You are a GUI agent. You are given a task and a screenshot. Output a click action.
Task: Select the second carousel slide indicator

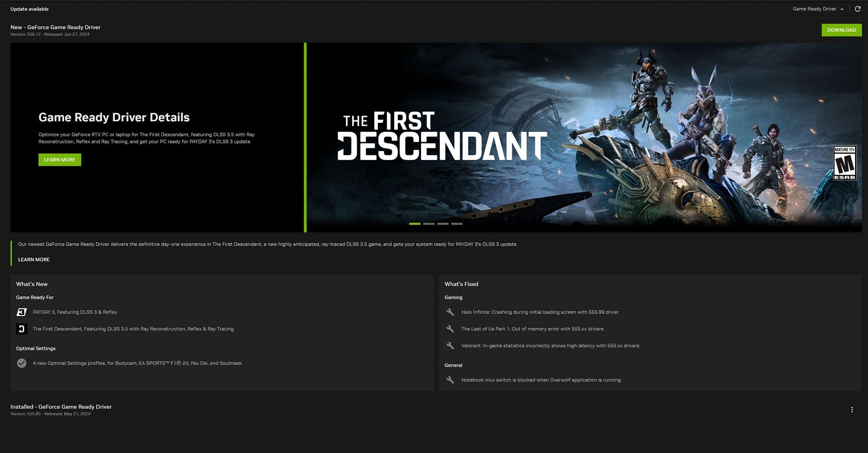point(429,224)
